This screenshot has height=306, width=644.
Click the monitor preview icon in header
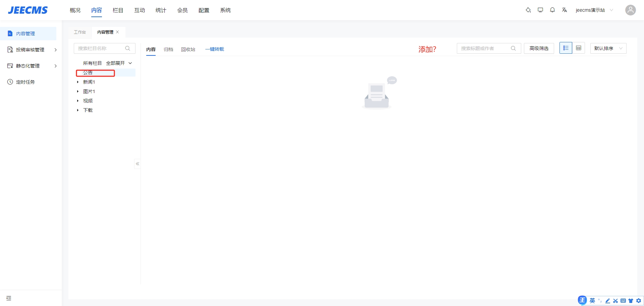(540, 10)
